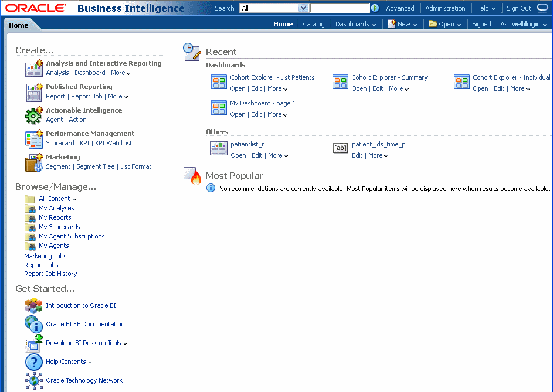The image size is (553, 392).
Task: Expand More for patient_ids_time_p
Action: tap(378, 155)
